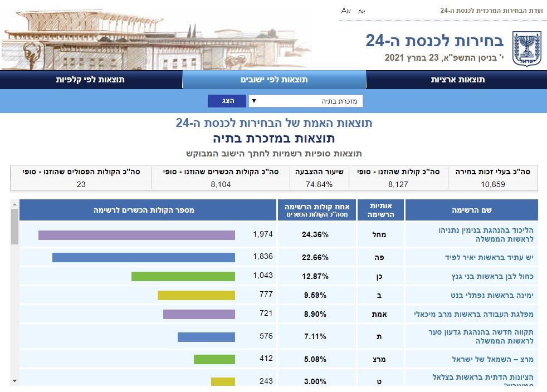Click the שם הרשימה column header

(x=471, y=210)
